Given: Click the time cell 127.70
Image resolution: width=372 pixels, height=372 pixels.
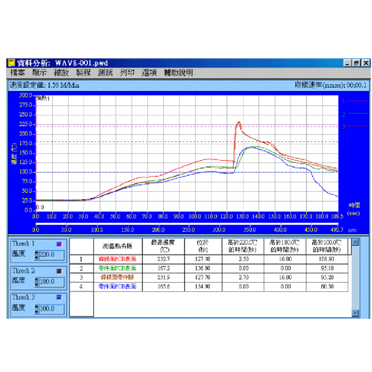Looking at the screenshot, I should 203,277.
